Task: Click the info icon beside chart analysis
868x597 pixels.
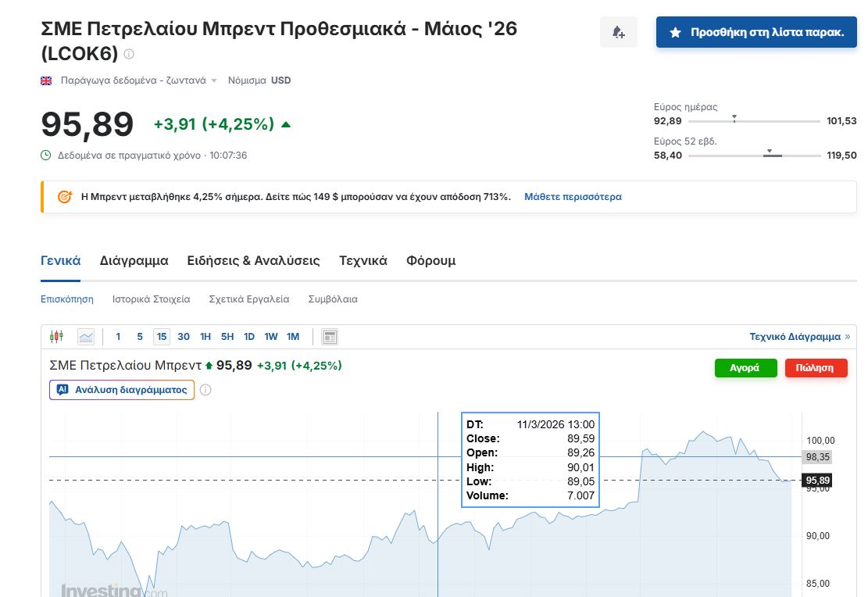Action: 205,389
